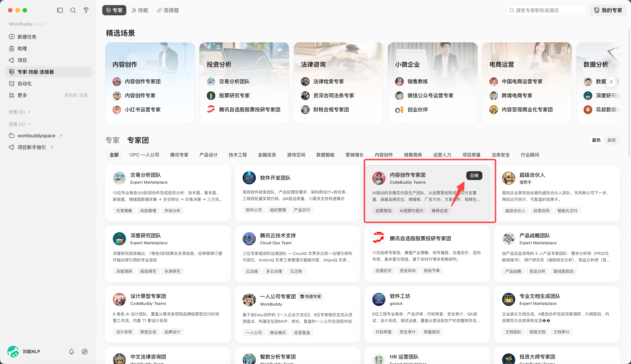
Task: Click the 超级合伙人 card avatar
Action: pyautogui.click(x=509, y=178)
